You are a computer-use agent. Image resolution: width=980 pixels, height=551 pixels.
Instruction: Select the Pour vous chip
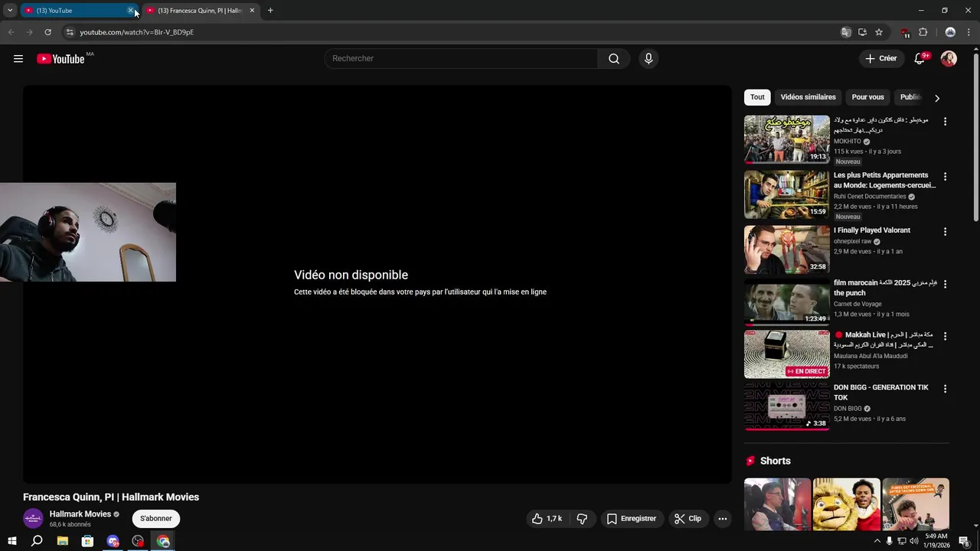pyautogui.click(x=867, y=97)
